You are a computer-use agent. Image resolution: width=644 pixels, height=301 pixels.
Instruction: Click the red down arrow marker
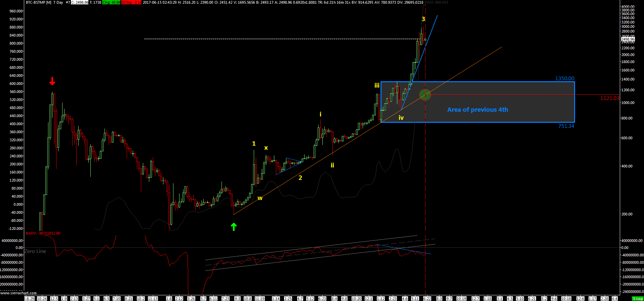point(52,81)
